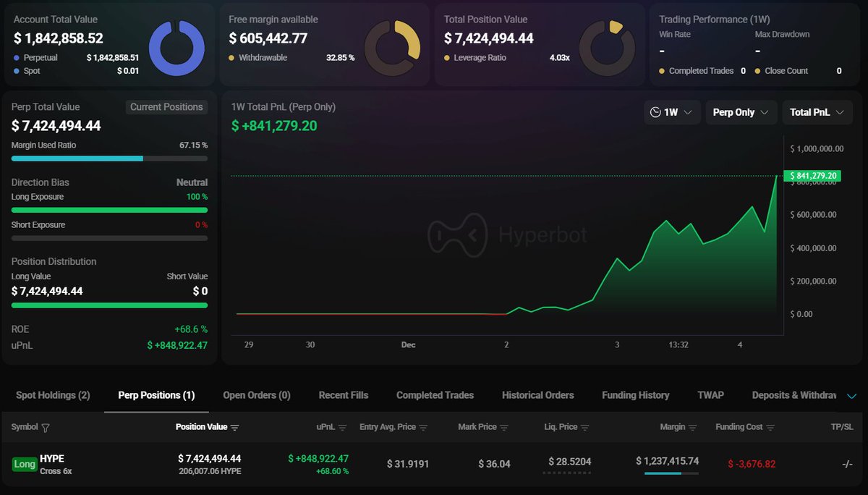Expand the Perp Only filter dropdown
Screen dimensions: 868x495
pos(741,112)
